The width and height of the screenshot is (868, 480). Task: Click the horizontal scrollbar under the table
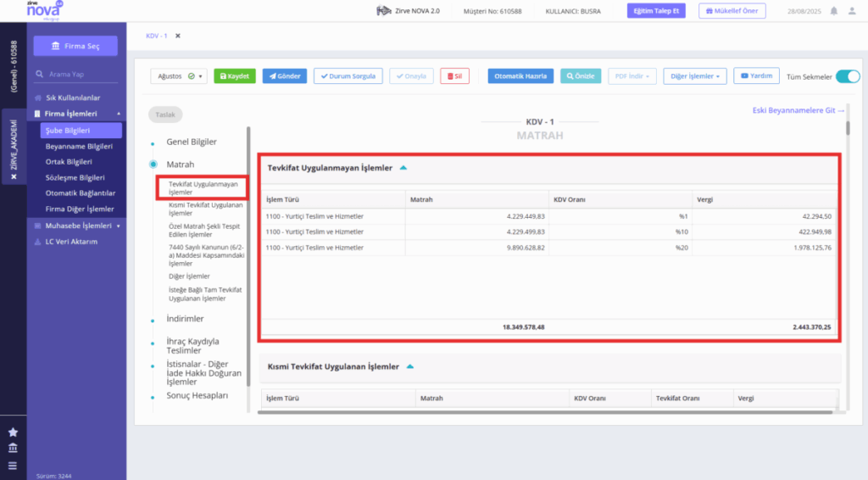(545, 412)
